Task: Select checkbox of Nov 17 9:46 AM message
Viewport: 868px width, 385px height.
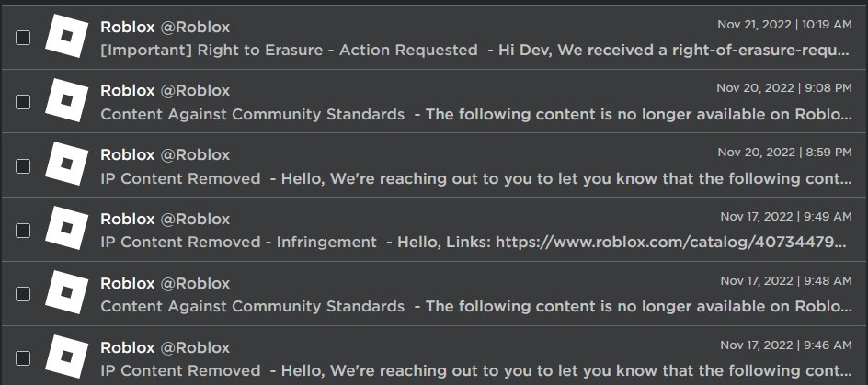Action: [23, 358]
